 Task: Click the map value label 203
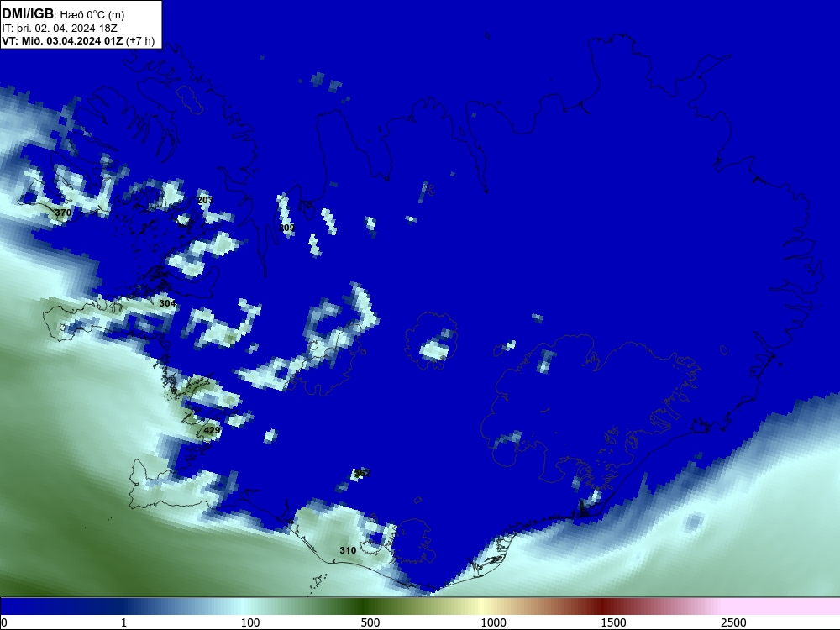click(x=205, y=200)
